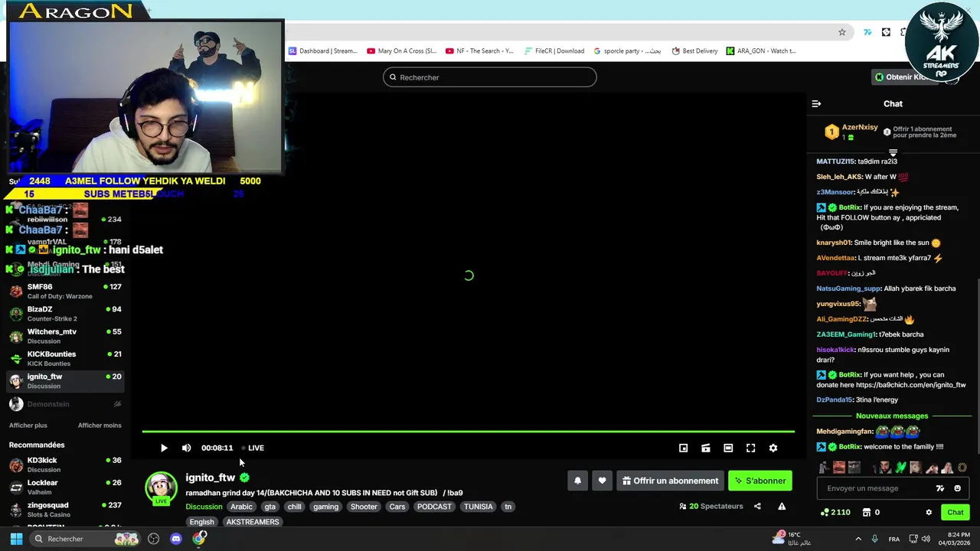Image resolution: width=980 pixels, height=551 pixels.
Task: Click the clip creation icon in player
Action: point(705,448)
